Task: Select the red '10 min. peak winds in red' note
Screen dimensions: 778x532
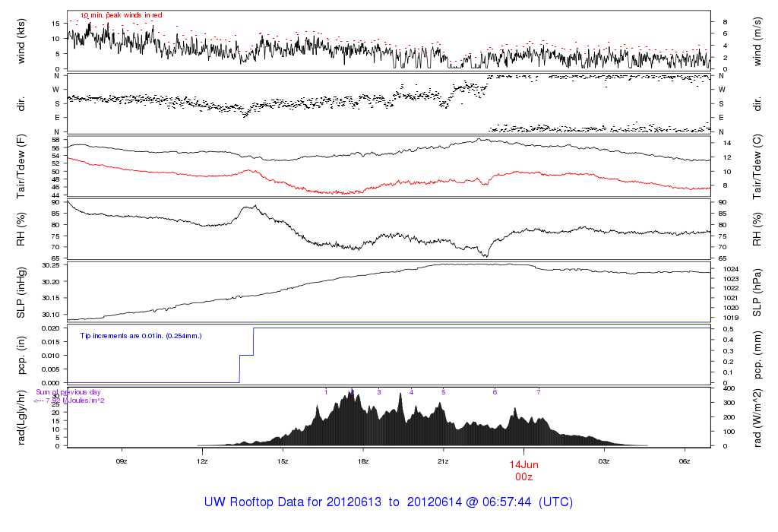Action: tap(122, 15)
